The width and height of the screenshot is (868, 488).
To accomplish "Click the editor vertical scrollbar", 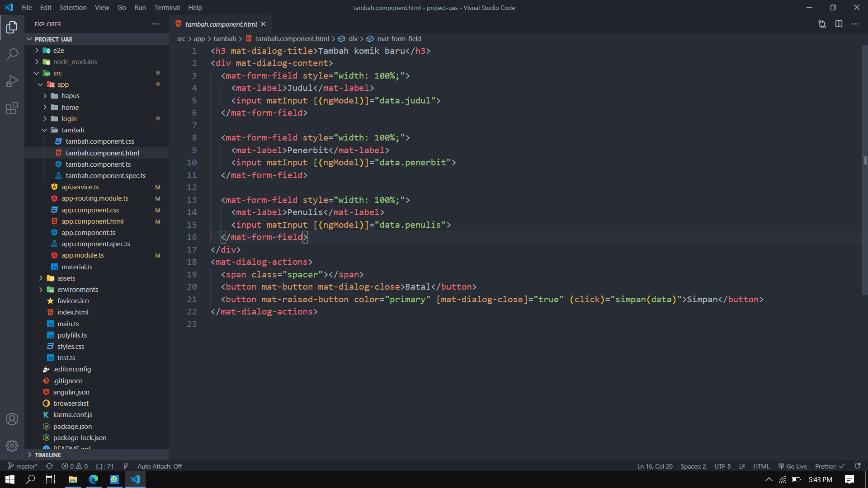I will coord(865,169).
